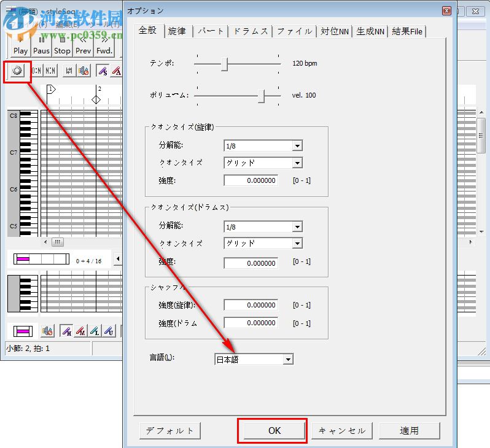490x448 pixels.
Task: Click the 小節: 2, 拍: 1 status text
Action: point(28,349)
